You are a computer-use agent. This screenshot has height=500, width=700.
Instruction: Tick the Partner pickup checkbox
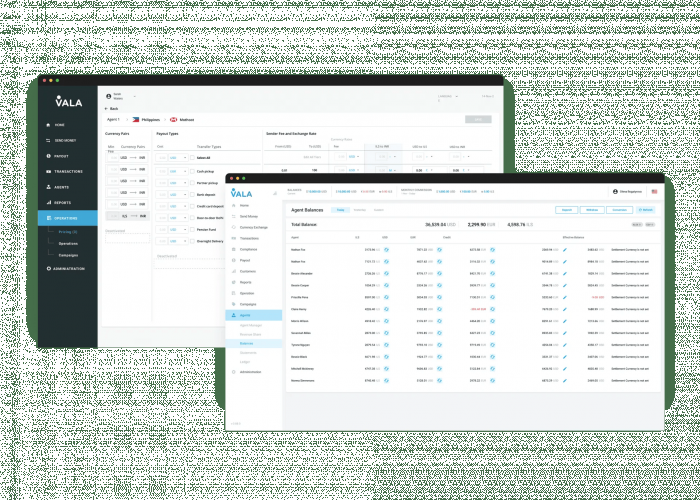(192, 183)
